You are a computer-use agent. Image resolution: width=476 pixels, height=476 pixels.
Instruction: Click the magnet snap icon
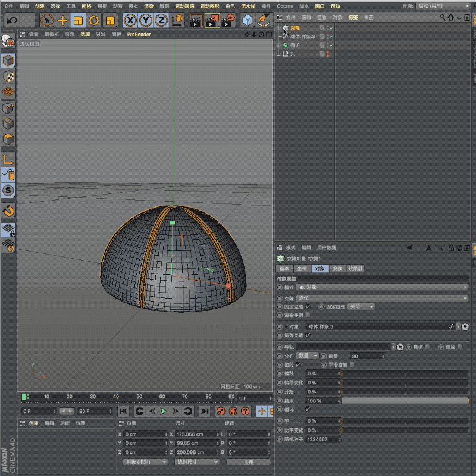(x=8, y=211)
